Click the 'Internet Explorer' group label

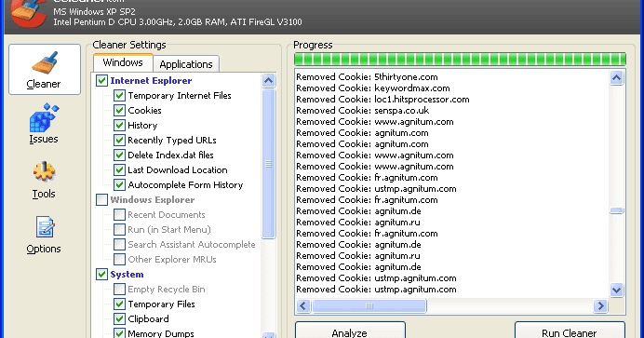coord(151,80)
